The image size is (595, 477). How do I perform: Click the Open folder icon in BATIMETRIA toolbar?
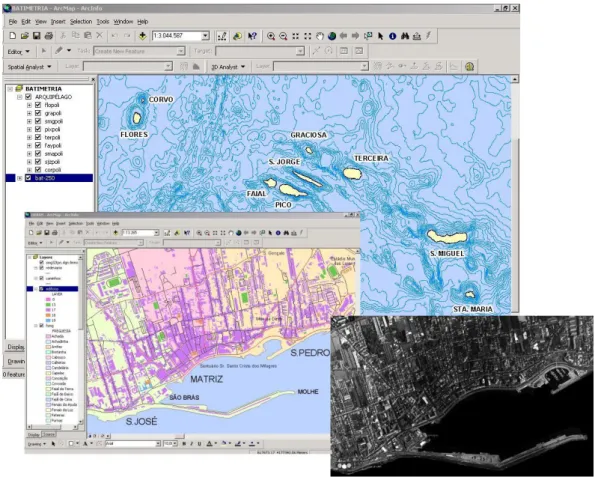[25, 36]
